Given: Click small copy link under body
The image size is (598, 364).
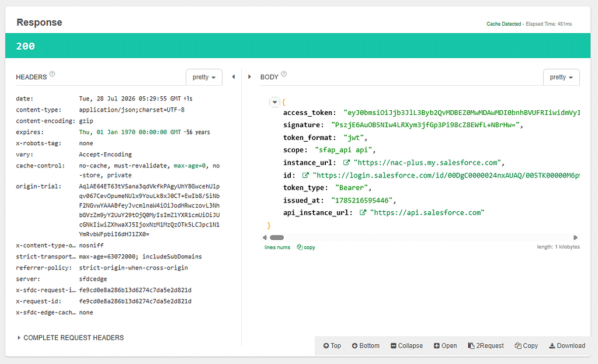Looking at the screenshot, I should pos(306,247).
